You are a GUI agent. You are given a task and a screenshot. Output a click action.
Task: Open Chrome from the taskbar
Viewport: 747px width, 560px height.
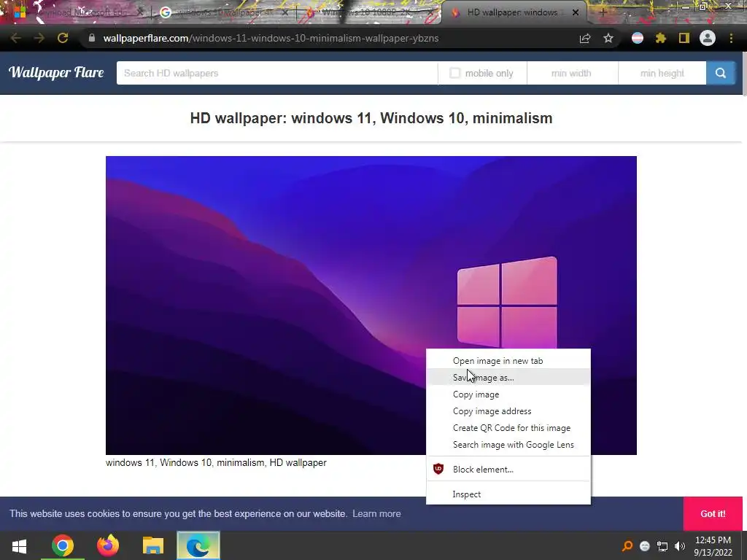pyautogui.click(x=63, y=545)
